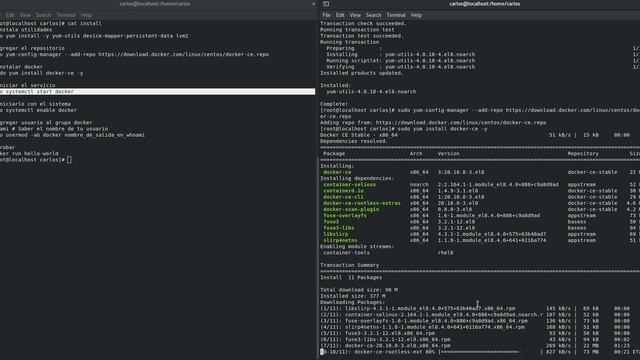The height and width of the screenshot is (360, 640).
Task: Open File menu in the right terminal
Action: click(x=327, y=15)
